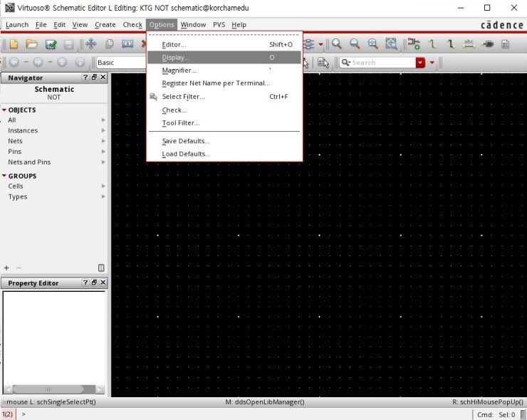Click the Check and Save icon
Viewport: 527px width, 420px height.
click(x=51, y=44)
